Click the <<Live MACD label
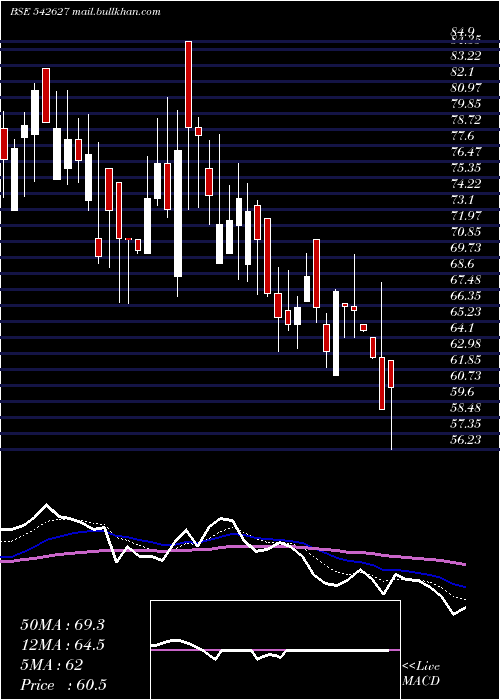 click(x=421, y=674)
